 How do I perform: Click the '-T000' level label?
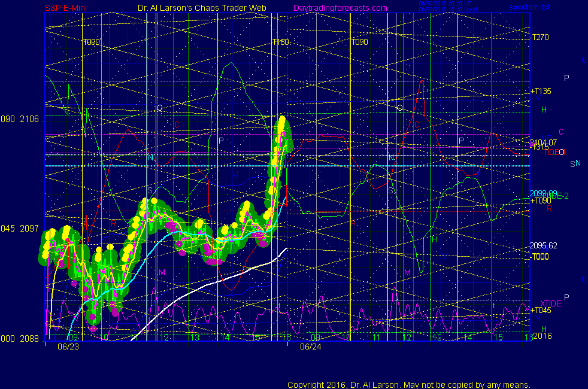(539, 257)
